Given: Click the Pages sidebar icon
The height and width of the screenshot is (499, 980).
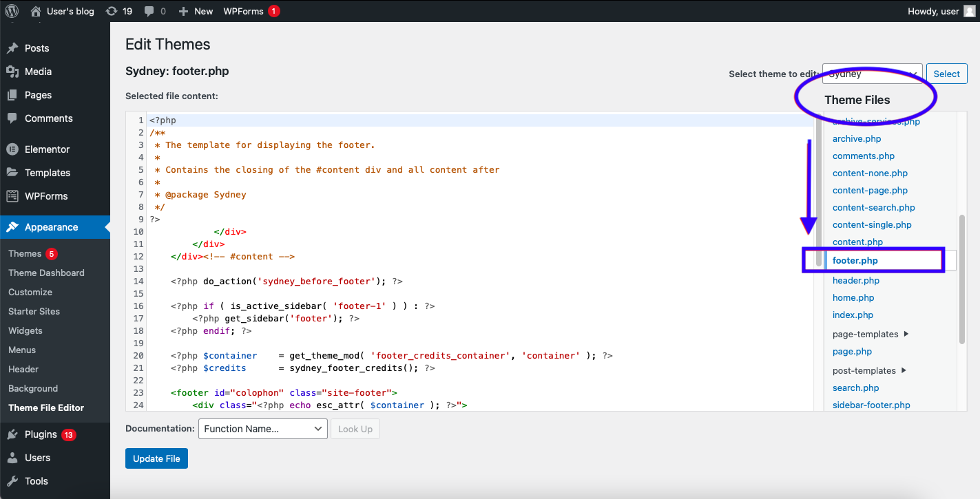Looking at the screenshot, I should coord(12,95).
